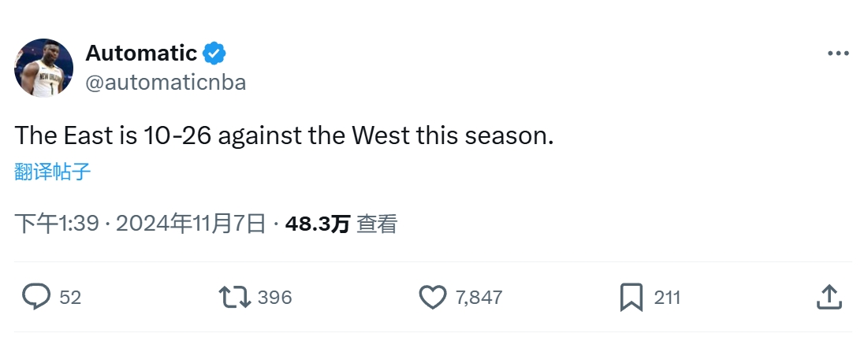The image size is (868, 337).
Task: Click the reply count 52
Action: (x=70, y=298)
